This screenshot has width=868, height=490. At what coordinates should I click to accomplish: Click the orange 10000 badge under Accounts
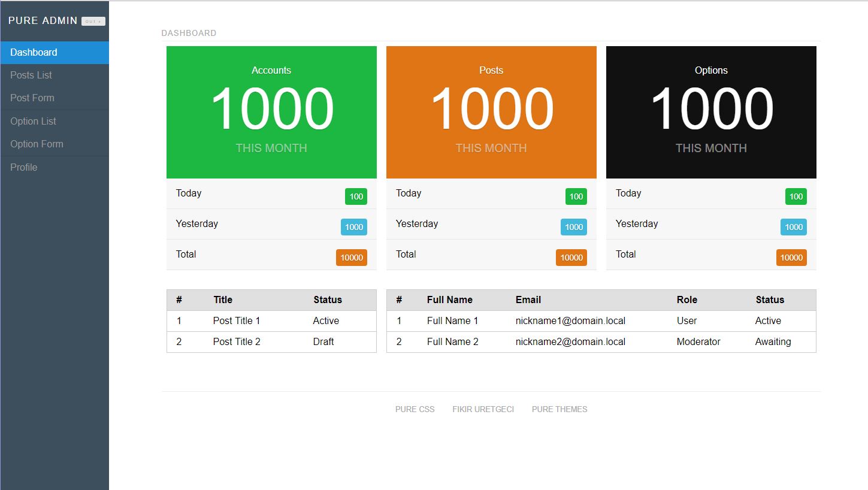(x=352, y=258)
